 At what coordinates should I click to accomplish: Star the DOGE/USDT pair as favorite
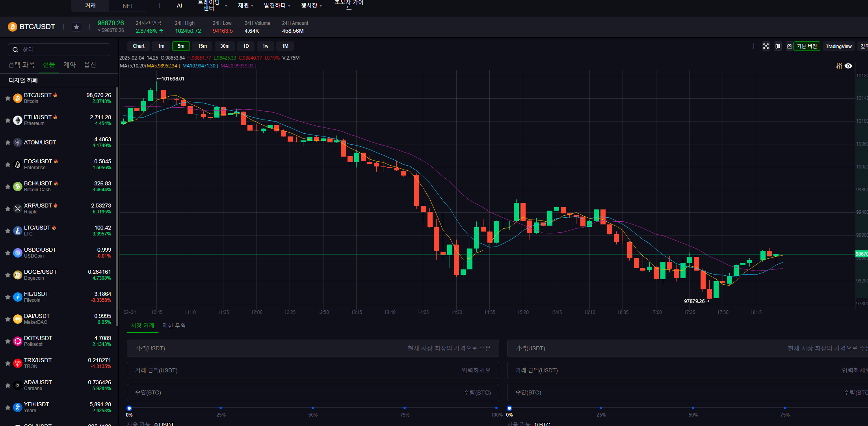click(7, 275)
